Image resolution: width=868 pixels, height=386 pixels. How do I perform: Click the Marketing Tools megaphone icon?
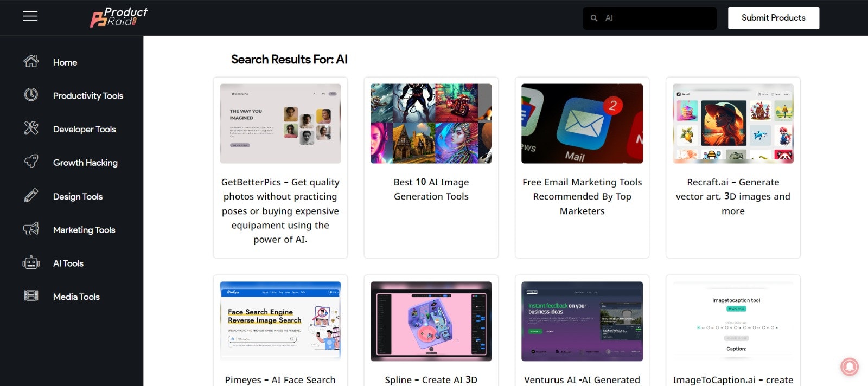click(31, 229)
